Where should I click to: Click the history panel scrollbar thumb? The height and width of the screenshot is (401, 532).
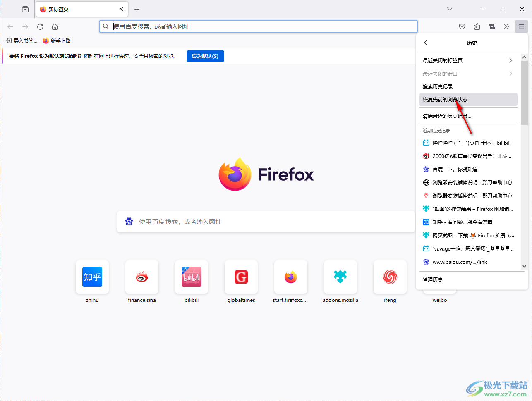(524, 93)
